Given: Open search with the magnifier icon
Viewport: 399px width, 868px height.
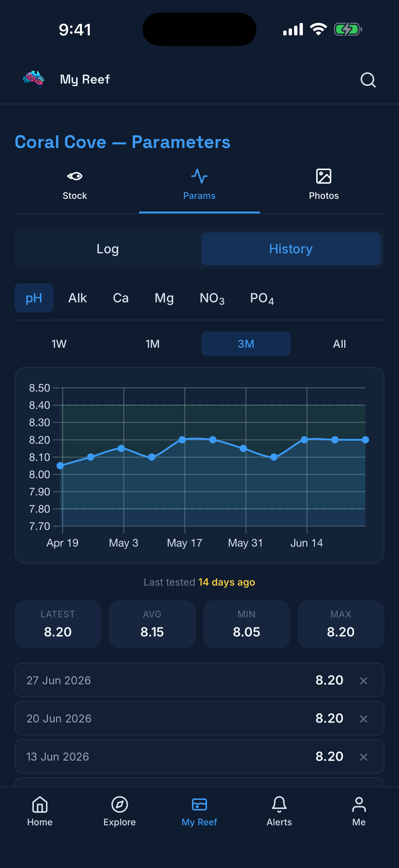Looking at the screenshot, I should (x=368, y=80).
